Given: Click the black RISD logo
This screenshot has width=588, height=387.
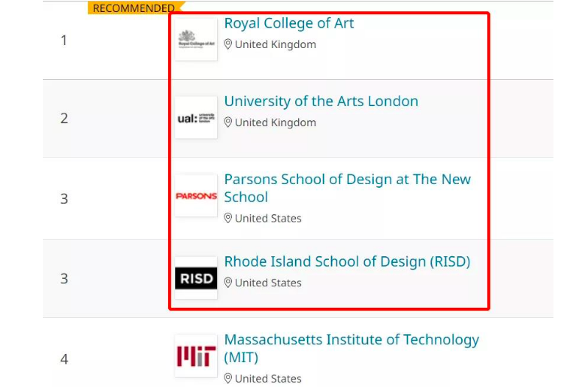Looking at the screenshot, I should coord(196,279).
